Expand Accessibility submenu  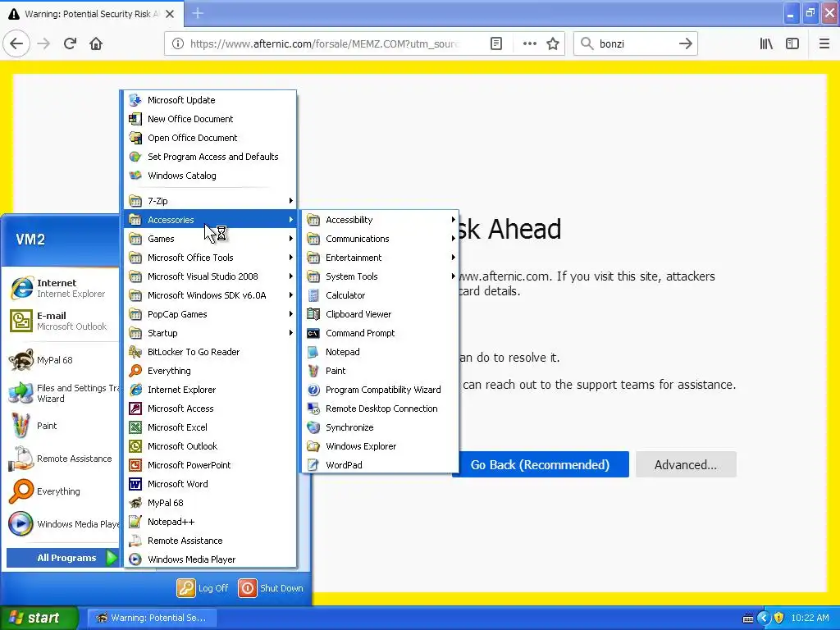click(x=380, y=220)
